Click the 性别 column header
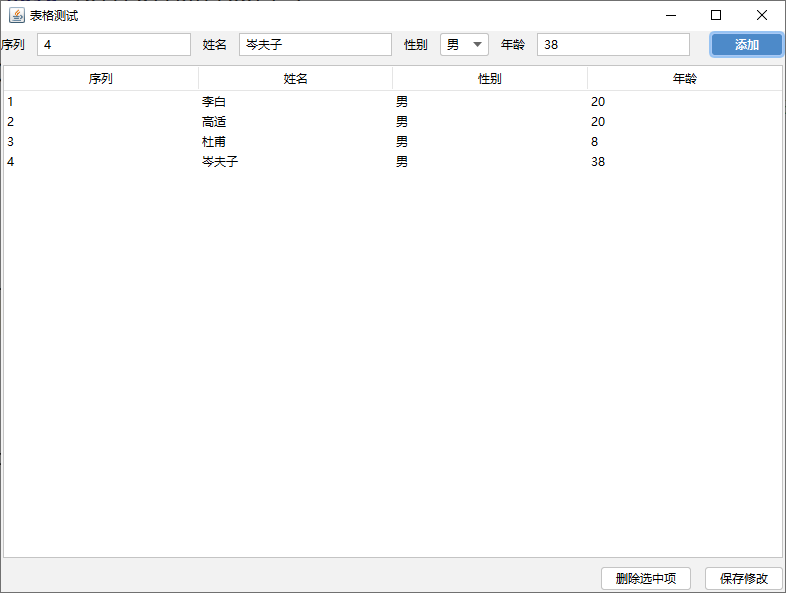 pos(490,78)
